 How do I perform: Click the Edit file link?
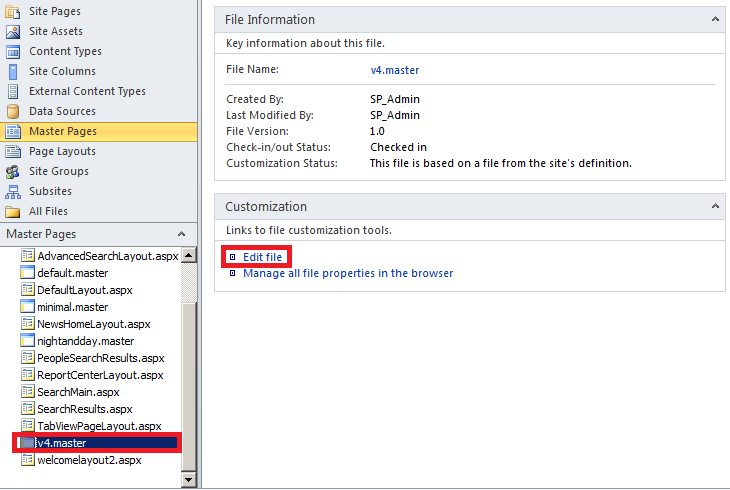point(262,257)
